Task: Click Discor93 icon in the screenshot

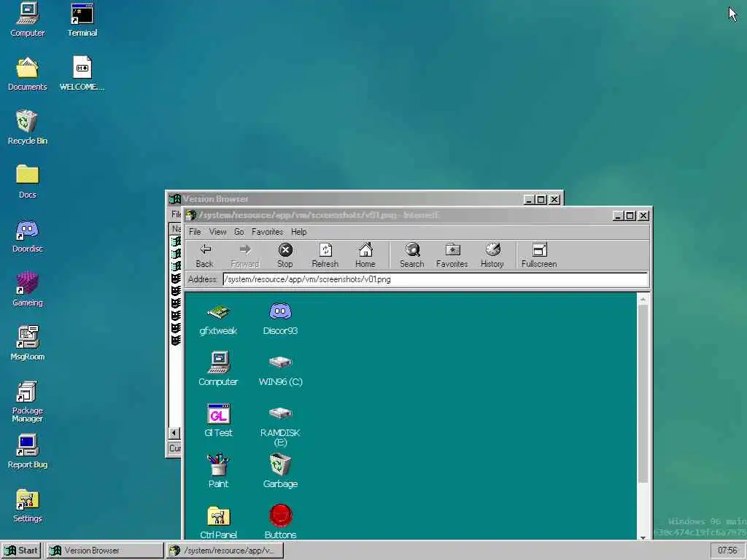Action: pyautogui.click(x=280, y=319)
